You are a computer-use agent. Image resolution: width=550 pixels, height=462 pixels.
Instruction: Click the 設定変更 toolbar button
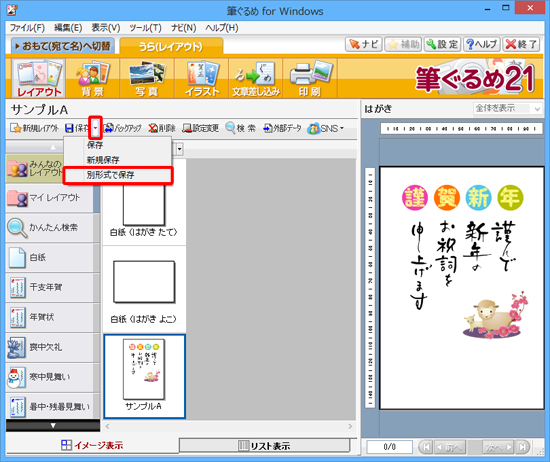[x=200, y=128]
